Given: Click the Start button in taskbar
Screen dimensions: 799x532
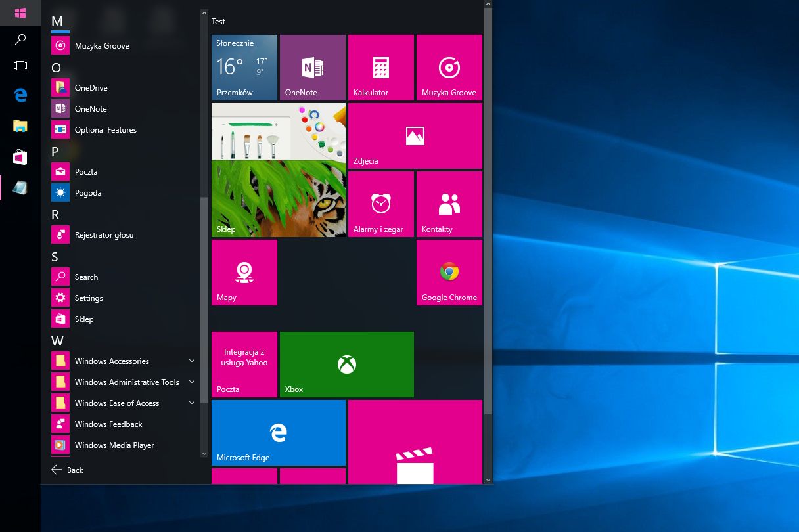Looking at the screenshot, I should point(20,13).
